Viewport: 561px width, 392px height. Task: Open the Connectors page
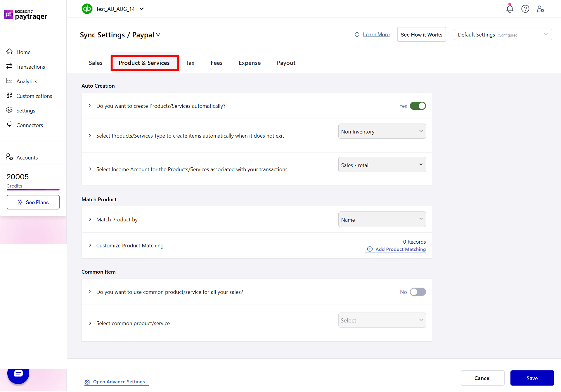click(30, 125)
